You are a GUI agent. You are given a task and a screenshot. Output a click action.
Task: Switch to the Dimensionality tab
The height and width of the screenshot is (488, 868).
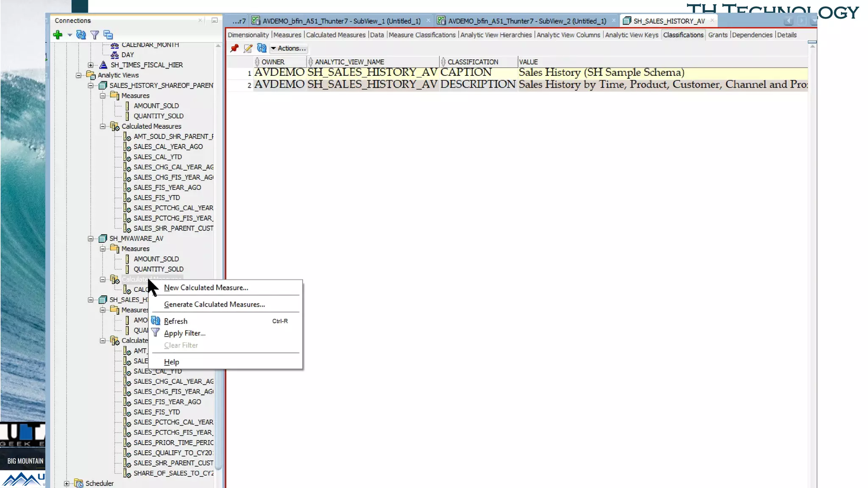248,35
